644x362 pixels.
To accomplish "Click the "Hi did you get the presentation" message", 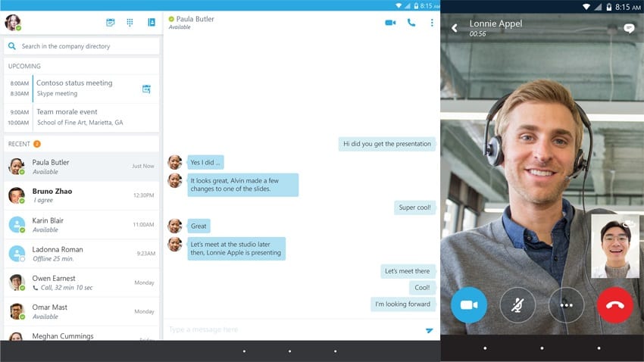I will 387,144.
